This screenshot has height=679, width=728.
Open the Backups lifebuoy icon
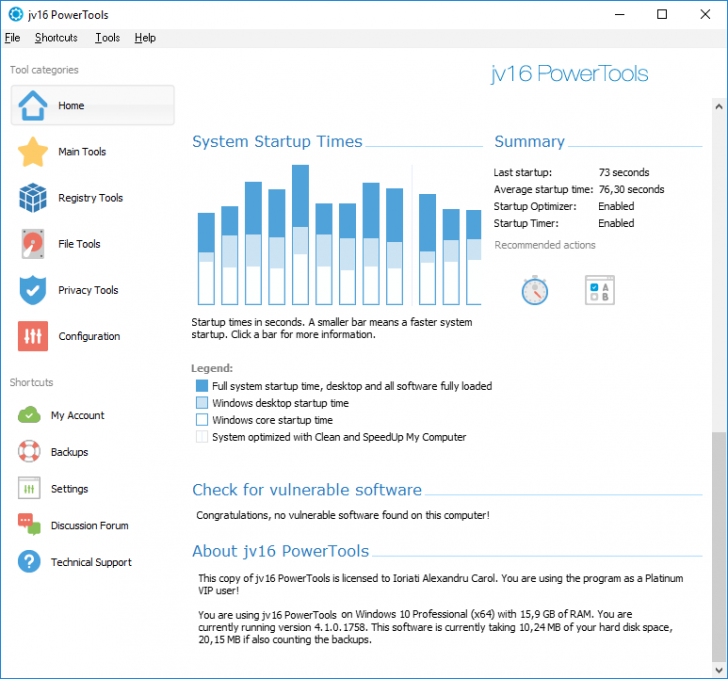pyautogui.click(x=29, y=451)
